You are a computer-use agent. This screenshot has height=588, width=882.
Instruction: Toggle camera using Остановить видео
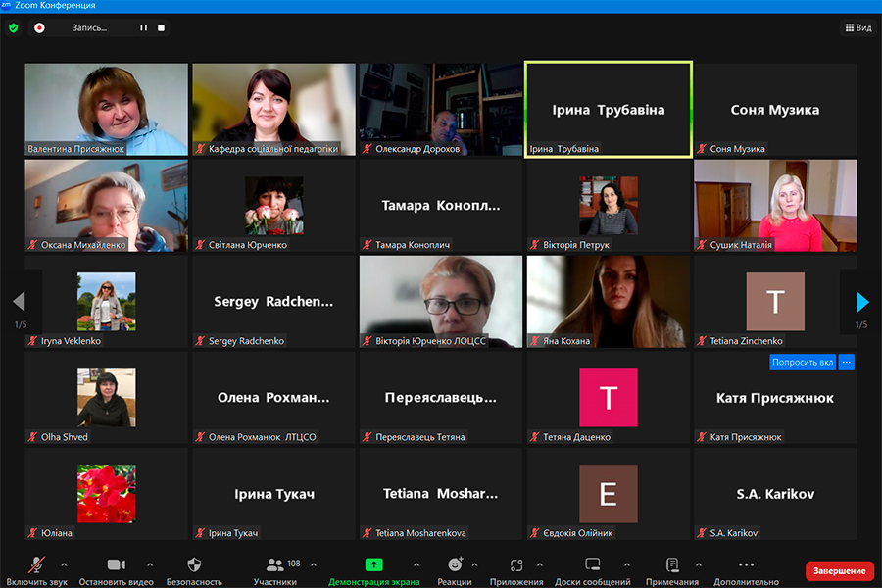point(116,566)
